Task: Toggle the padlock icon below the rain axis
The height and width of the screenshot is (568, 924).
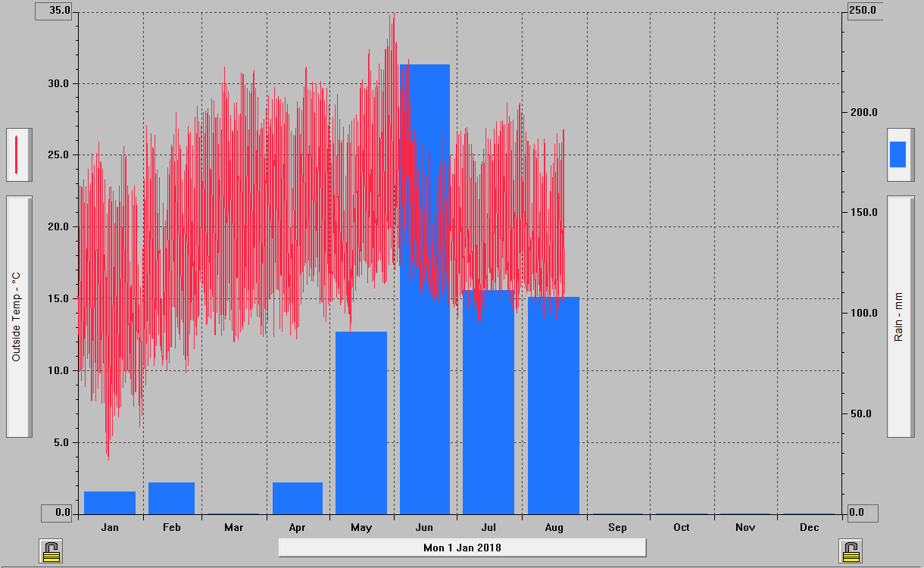Action: click(851, 551)
